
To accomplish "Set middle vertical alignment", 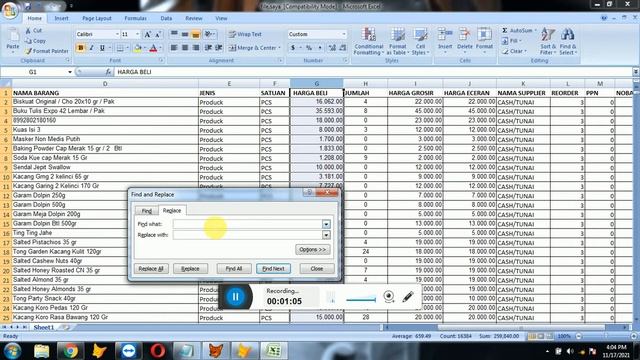I will pyautogui.click(x=185, y=34).
